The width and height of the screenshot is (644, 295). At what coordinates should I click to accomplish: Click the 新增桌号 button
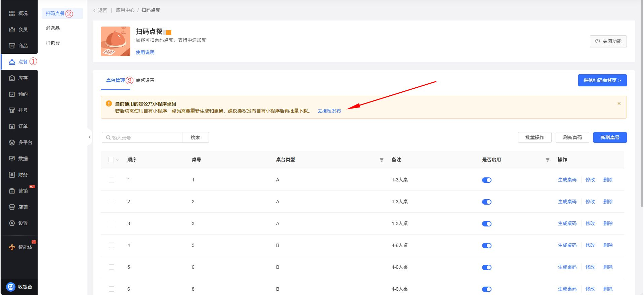tap(610, 137)
